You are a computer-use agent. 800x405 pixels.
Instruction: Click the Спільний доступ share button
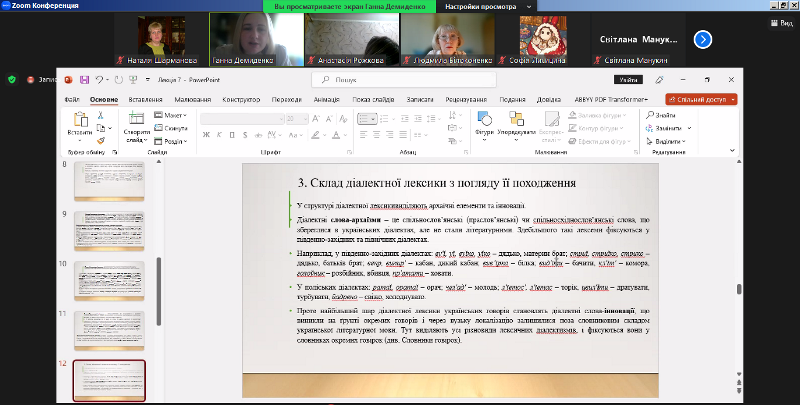tap(699, 99)
